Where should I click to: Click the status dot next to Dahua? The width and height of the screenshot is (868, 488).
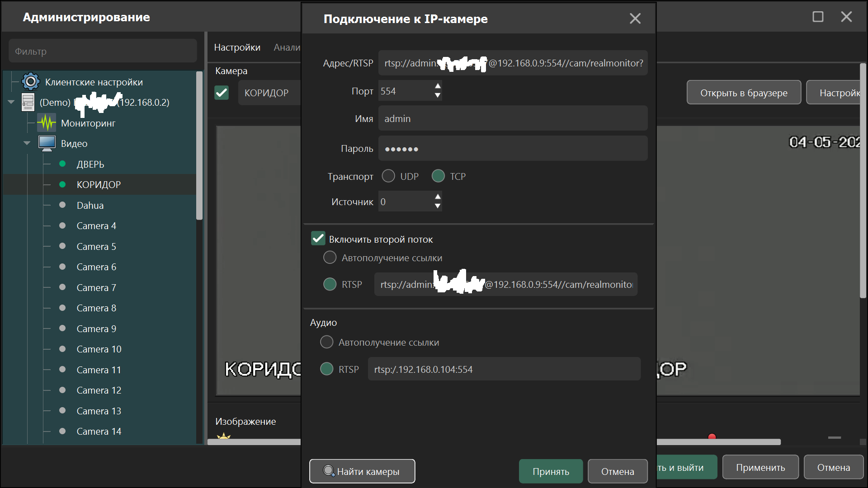click(62, 205)
